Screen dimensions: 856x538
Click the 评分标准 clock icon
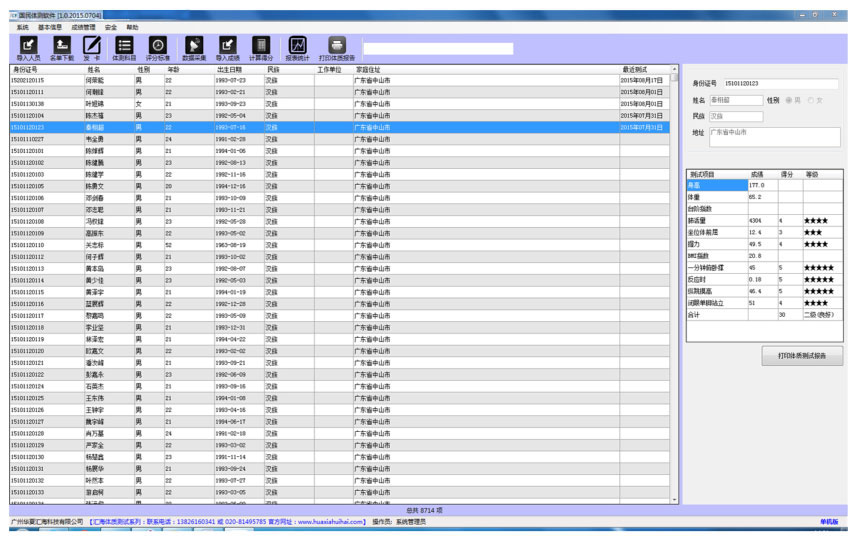pyautogui.click(x=158, y=47)
